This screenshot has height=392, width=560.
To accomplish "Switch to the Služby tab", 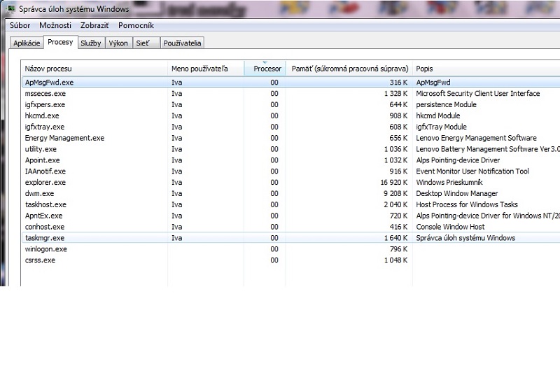I will pos(91,43).
